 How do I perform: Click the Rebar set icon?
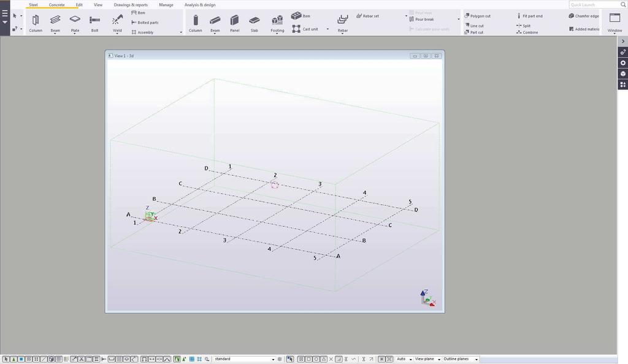(359, 16)
